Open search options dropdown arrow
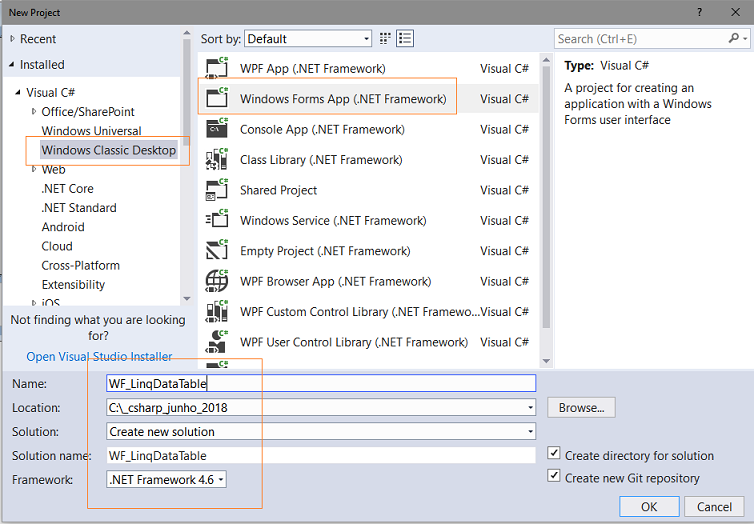This screenshot has width=754, height=524. click(745, 38)
